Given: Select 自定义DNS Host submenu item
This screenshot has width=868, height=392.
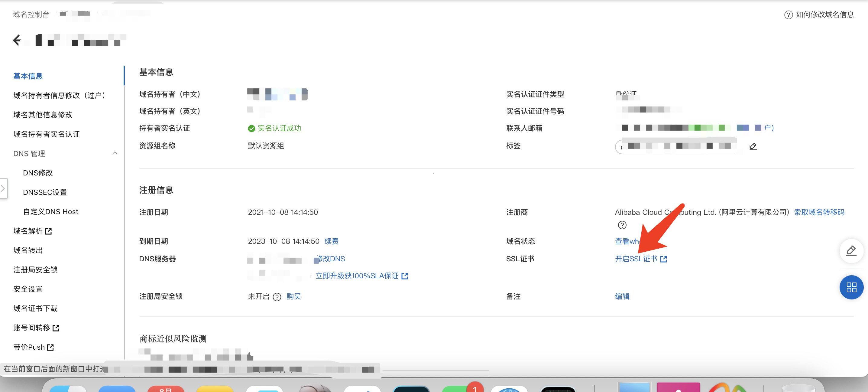Looking at the screenshot, I should (50, 211).
